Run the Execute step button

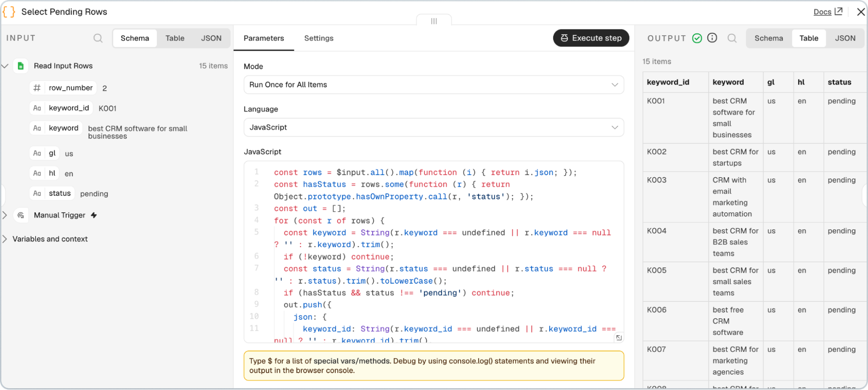pyautogui.click(x=591, y=38)
